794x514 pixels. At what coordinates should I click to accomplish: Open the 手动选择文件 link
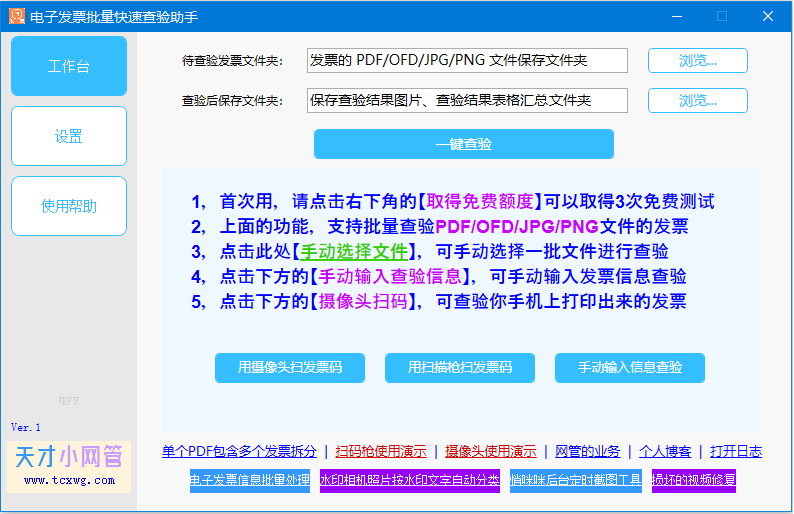pos(354,251)
